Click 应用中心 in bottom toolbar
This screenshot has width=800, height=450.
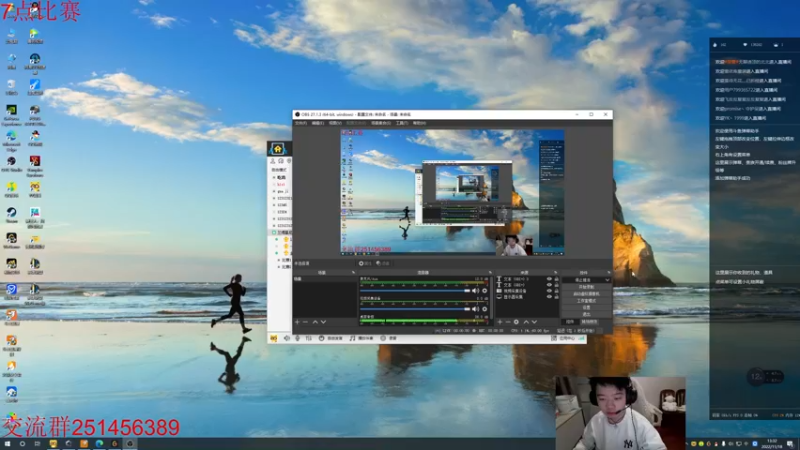[563, 338]
